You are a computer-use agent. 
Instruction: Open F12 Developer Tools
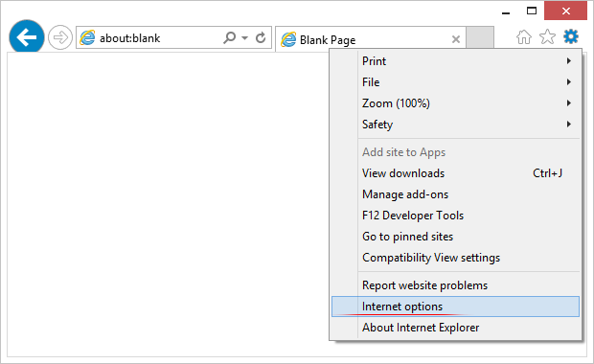[456, 216]
